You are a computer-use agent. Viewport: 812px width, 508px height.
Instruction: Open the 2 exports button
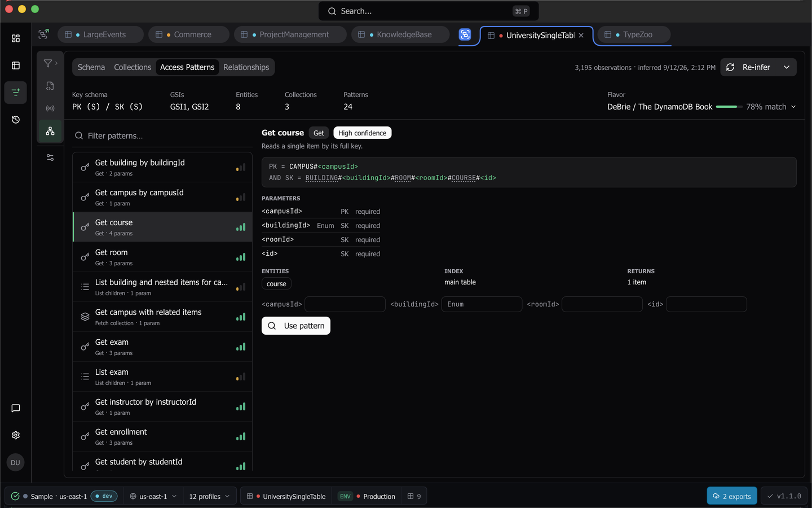point(732,496)
